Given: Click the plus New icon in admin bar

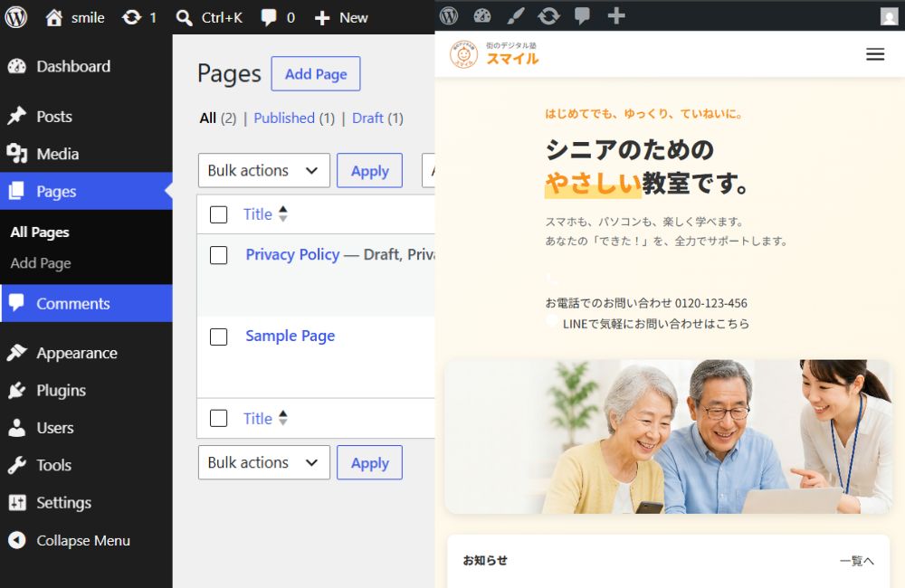Looking at the screenshot, I should [x=322, y=18].
